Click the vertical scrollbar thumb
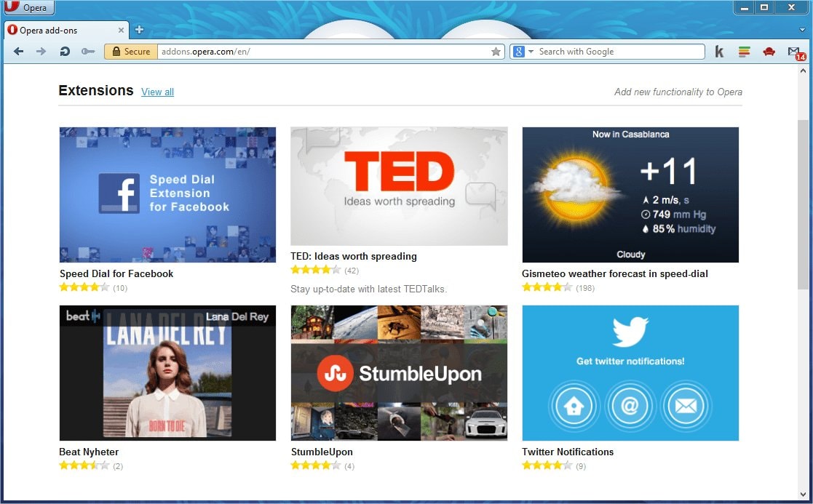The width and height of the screenshot is (813, 504). click(x=803, y=204)
